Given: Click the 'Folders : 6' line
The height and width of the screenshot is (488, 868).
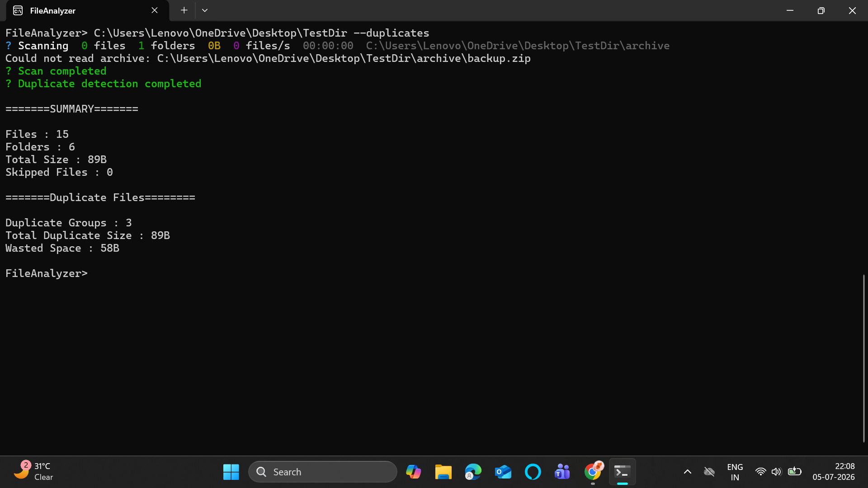Looking at the screenshot, I should point(40,147).
